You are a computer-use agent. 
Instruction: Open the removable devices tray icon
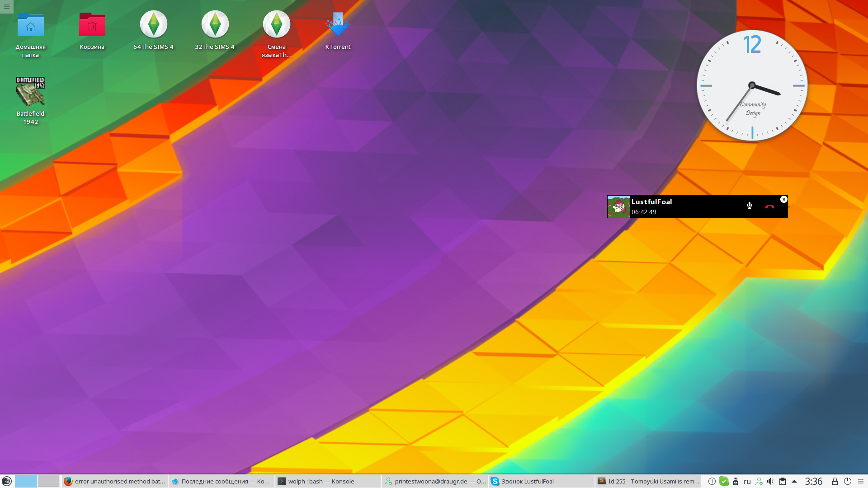[736, 481]
